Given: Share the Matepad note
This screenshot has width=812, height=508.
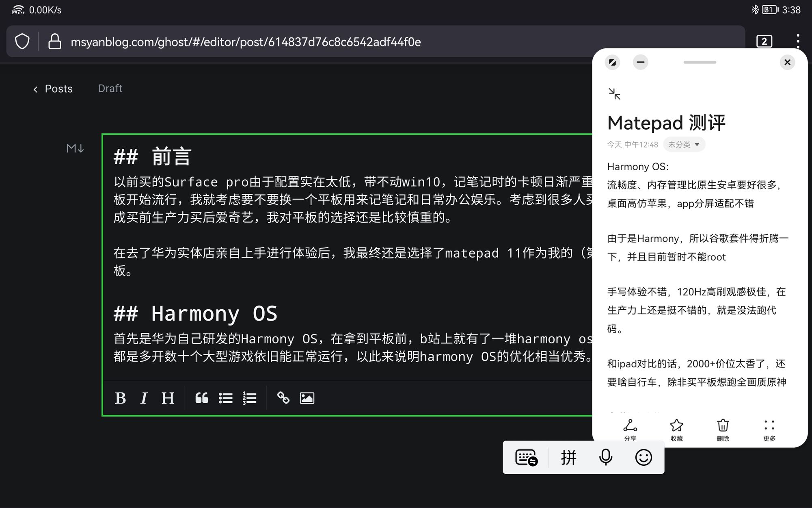Looking at the screenshot, I should coord(630,430).
